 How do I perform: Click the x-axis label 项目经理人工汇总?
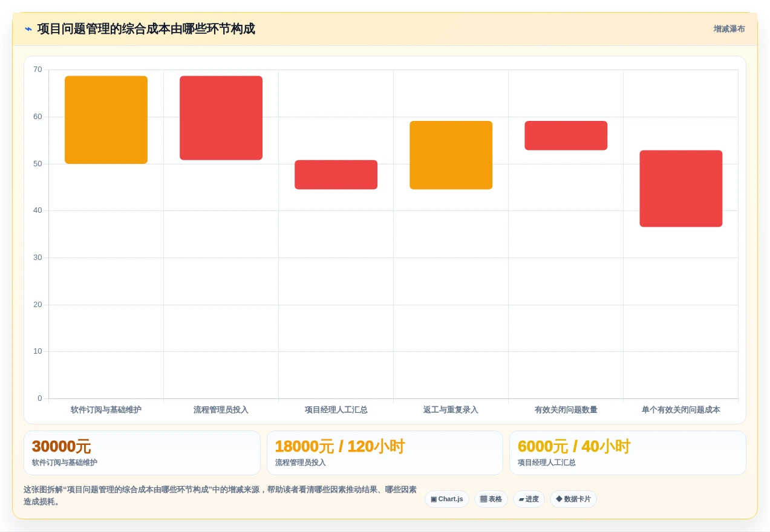336,410
